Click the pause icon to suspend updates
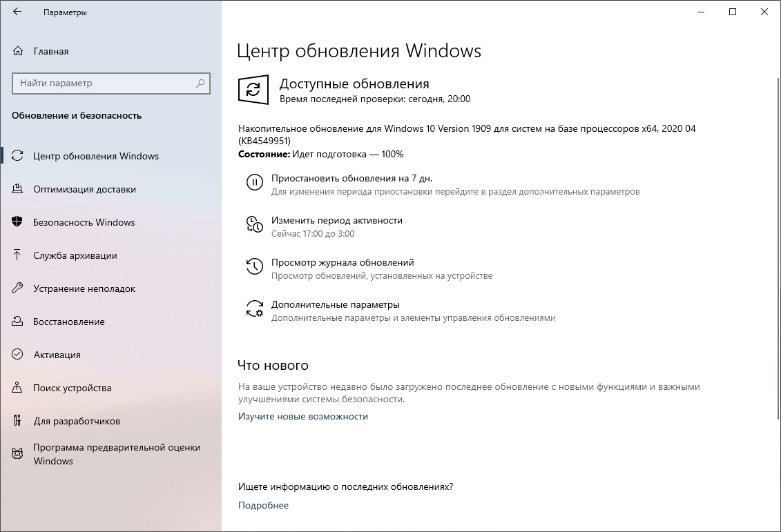The height and width of the screenshot is (532, 781). coord(253,182)
